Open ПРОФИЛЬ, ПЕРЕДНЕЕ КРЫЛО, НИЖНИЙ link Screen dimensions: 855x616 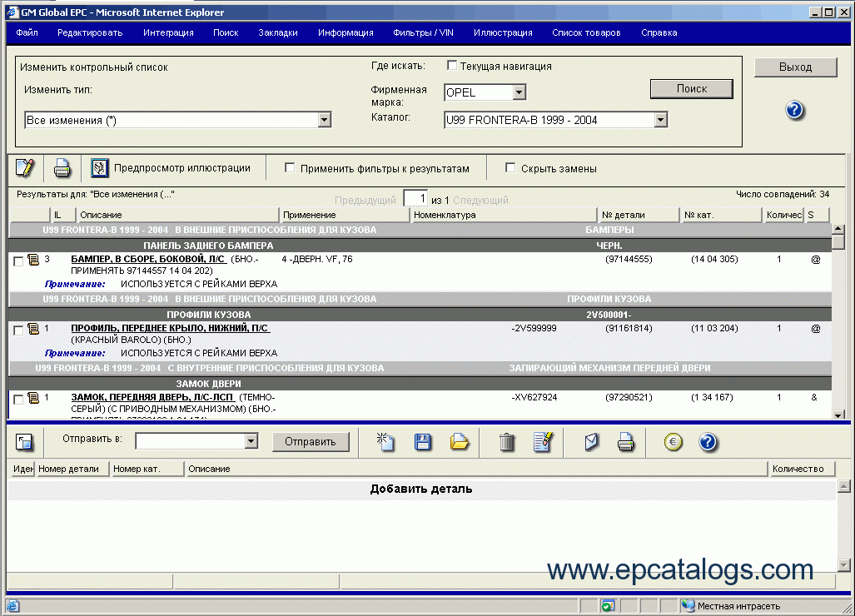pyautogui.click(x=170, y=328)
